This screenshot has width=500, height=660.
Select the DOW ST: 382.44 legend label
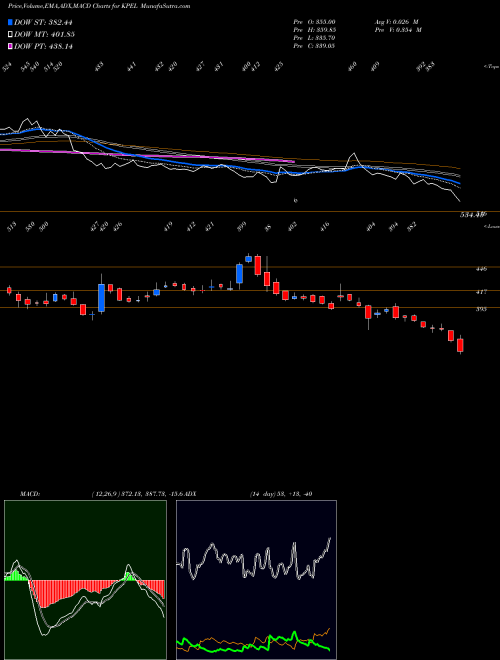tap(43, 22)
